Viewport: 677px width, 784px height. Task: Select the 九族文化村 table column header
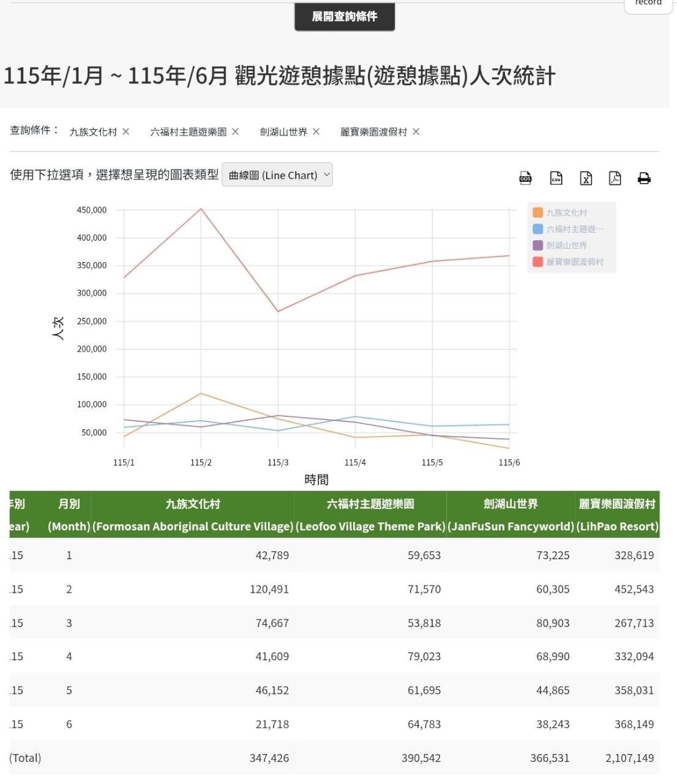click(193, 515)
